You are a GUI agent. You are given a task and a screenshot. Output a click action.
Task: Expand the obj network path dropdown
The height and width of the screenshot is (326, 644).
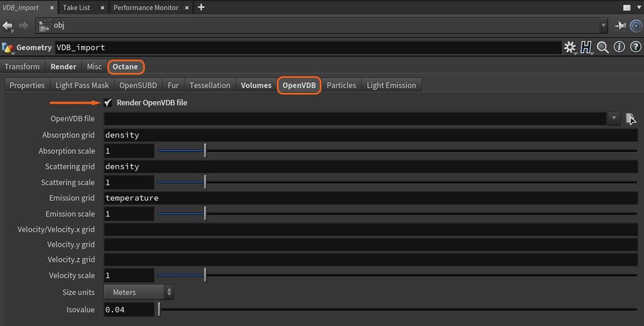pyautogui.click(x=603, y=25)
